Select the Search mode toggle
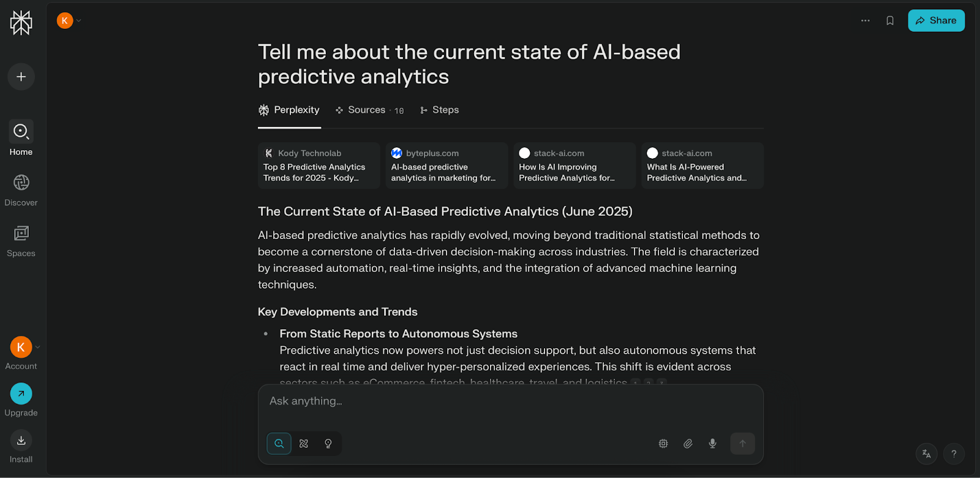Screen dimensions: 980x478 279,444
